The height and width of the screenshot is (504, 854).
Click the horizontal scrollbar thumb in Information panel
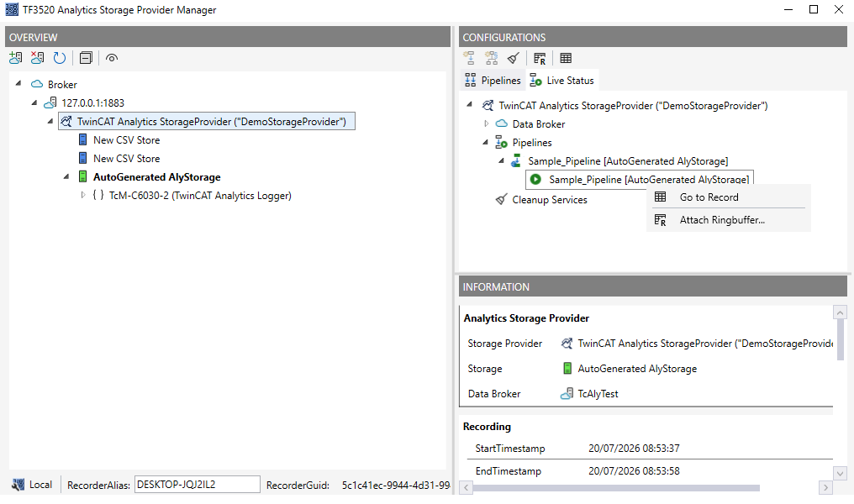[x=616, y=488]
